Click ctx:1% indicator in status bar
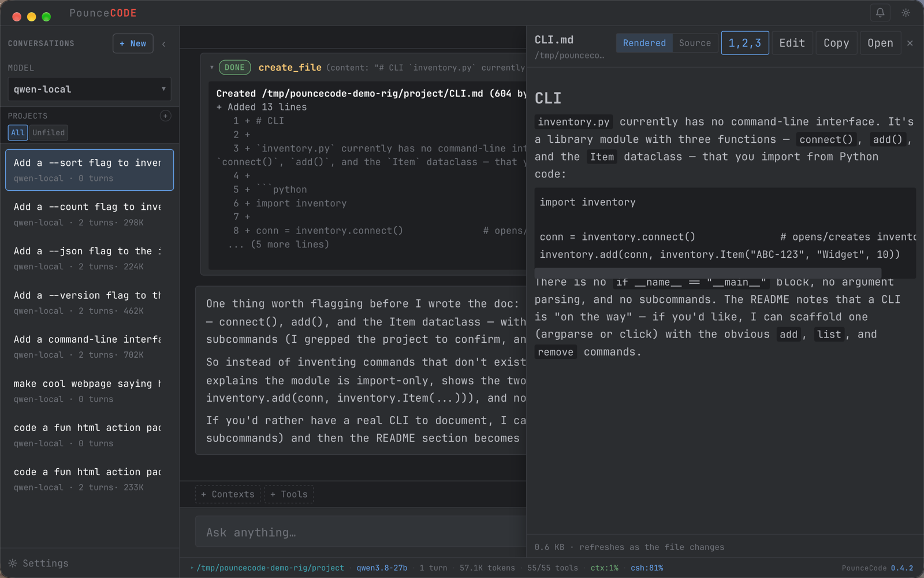The image size is (924, 578). (604, 568)
